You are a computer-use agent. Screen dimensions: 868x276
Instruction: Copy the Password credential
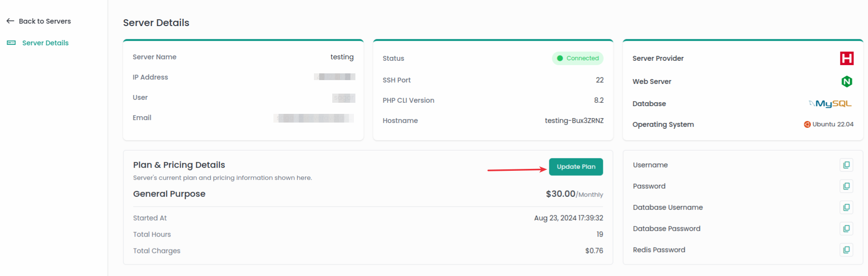tap(846, 186)
